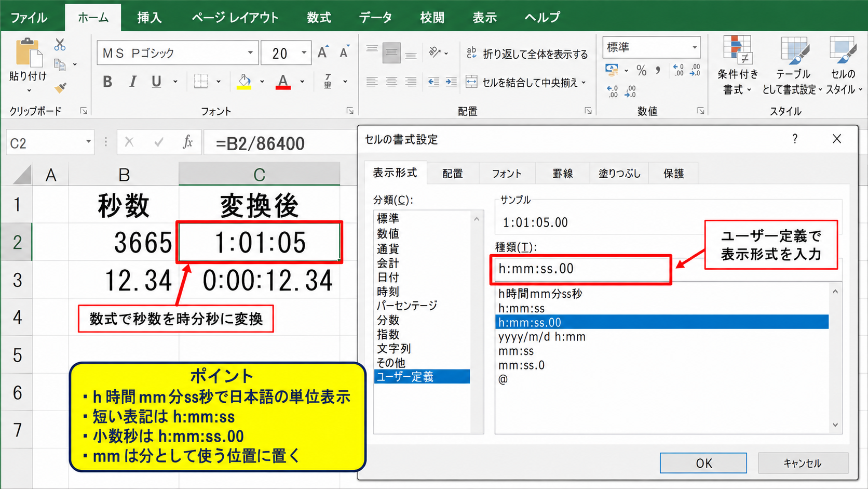Click the 種類 format code field
The height and width of the screenshot is (489, 868).
581,269
